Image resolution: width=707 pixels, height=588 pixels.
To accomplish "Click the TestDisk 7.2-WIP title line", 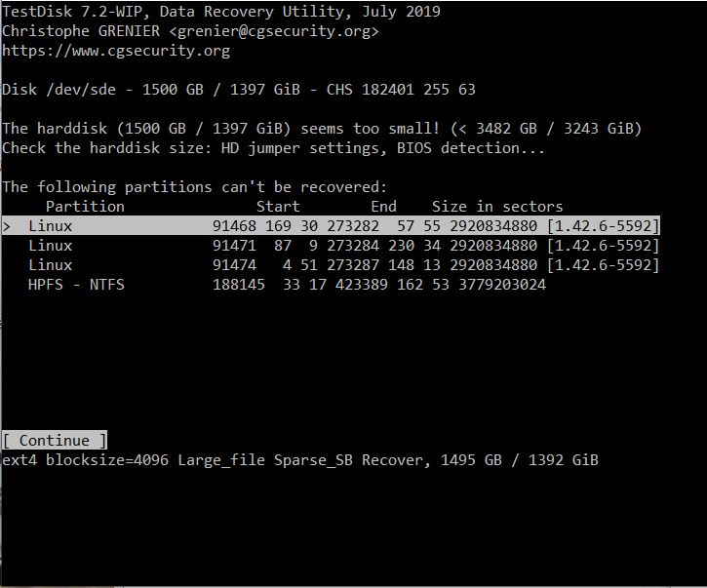I will click(220, 12).
